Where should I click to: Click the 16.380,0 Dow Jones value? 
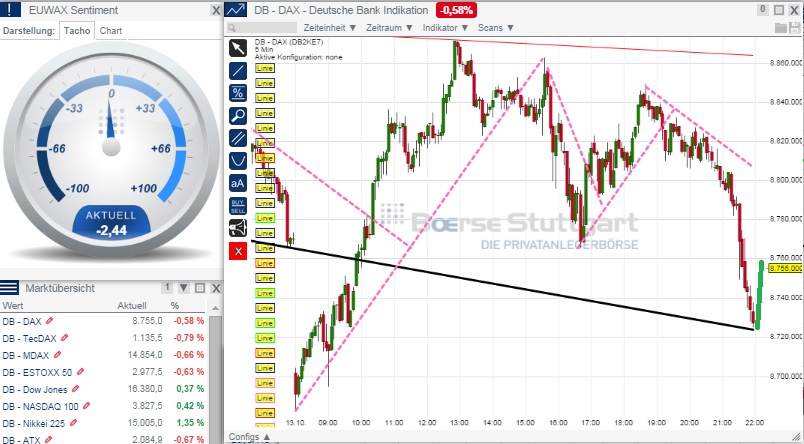click(x=145, y=389)
